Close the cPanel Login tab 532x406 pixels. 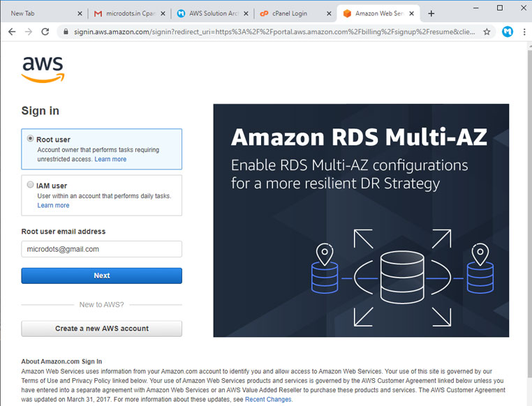click(x=329, y=13)
